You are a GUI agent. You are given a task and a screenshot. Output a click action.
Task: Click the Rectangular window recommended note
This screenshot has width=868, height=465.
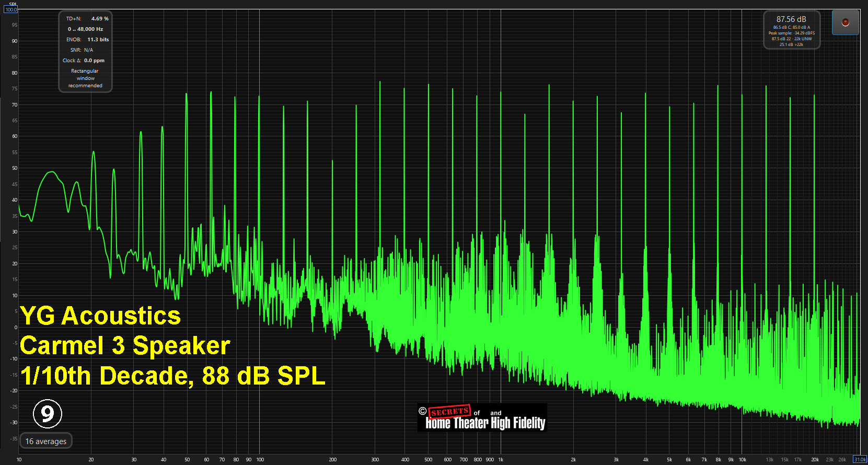point(85,78)
